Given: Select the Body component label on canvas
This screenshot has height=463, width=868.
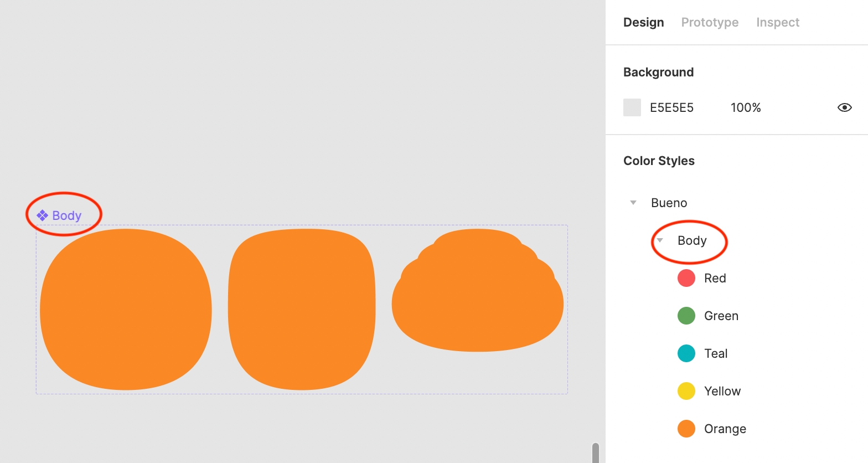Looking at the screenshot, I should (x=66, y=215).
